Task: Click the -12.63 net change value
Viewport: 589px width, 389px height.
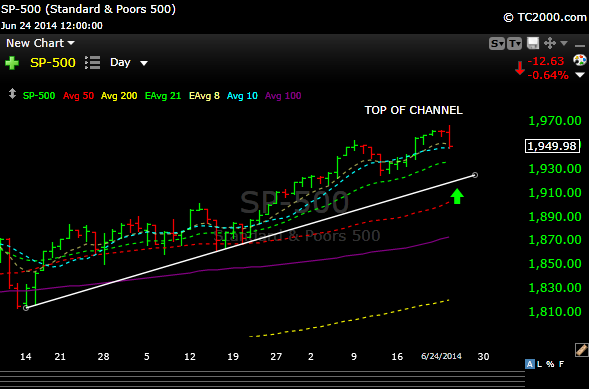Action: [546, 61]
